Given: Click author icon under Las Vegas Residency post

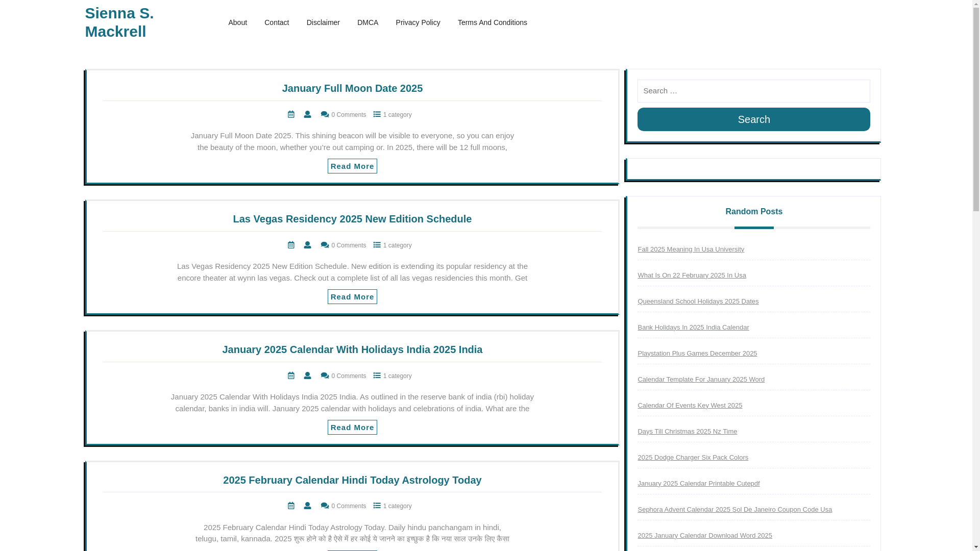Looking at the screenshot, I should pyautogui.click(x=307, y=245).
